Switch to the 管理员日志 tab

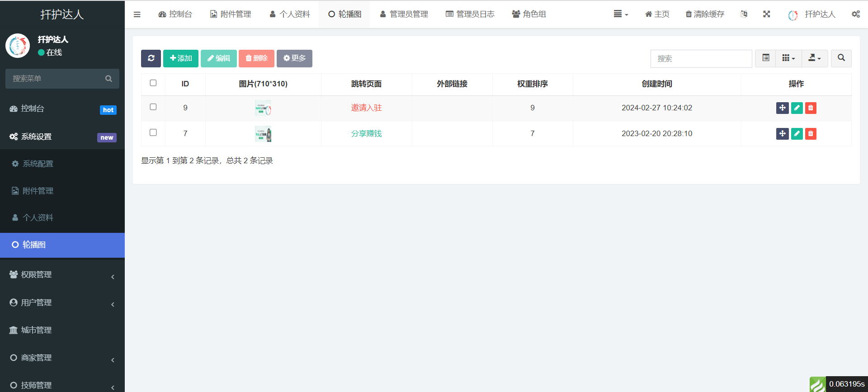pos(470,14)
